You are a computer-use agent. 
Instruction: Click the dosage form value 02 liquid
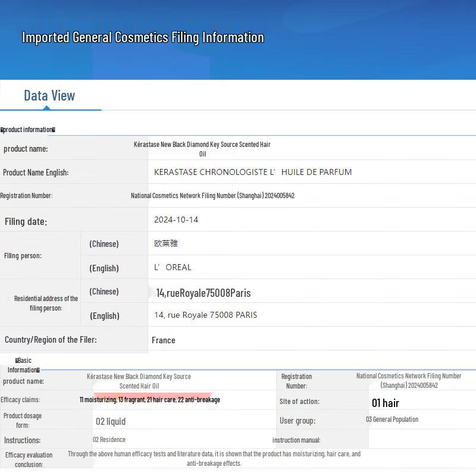tap(111, 421)
